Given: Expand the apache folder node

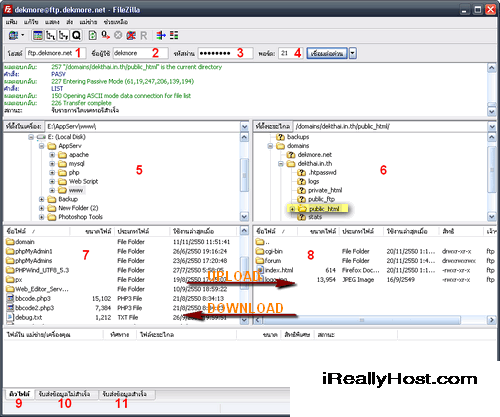Looking at the screenshot, I should (x=52, y=155).
